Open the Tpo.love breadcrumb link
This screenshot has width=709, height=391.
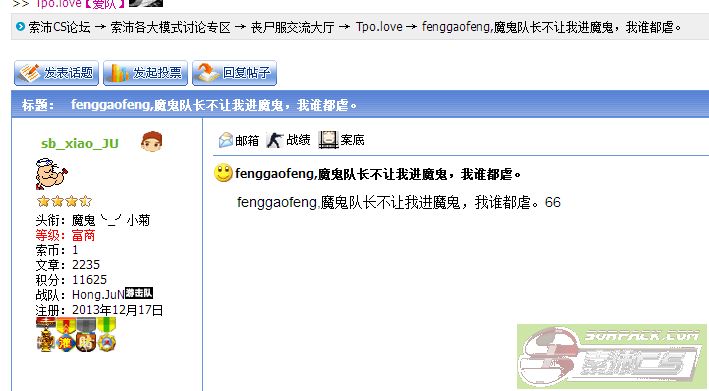coord(379,27)
